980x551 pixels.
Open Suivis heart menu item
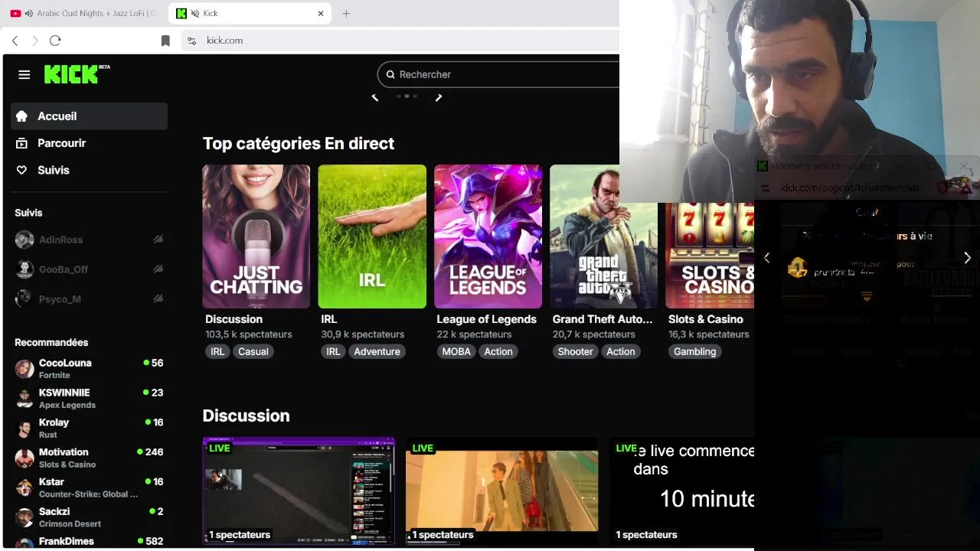89,170
